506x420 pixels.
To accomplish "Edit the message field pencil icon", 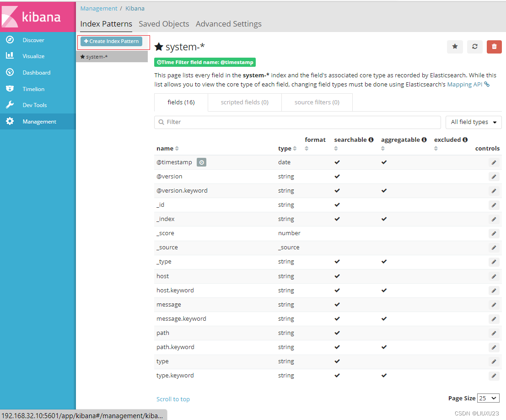I will [494, 305].
